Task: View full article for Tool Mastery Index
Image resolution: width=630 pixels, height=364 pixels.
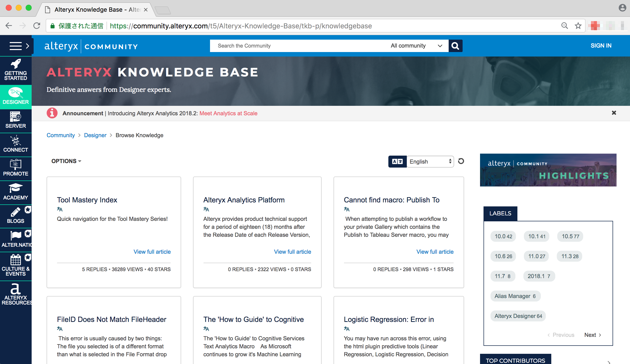Action: [x=152, y=251]
